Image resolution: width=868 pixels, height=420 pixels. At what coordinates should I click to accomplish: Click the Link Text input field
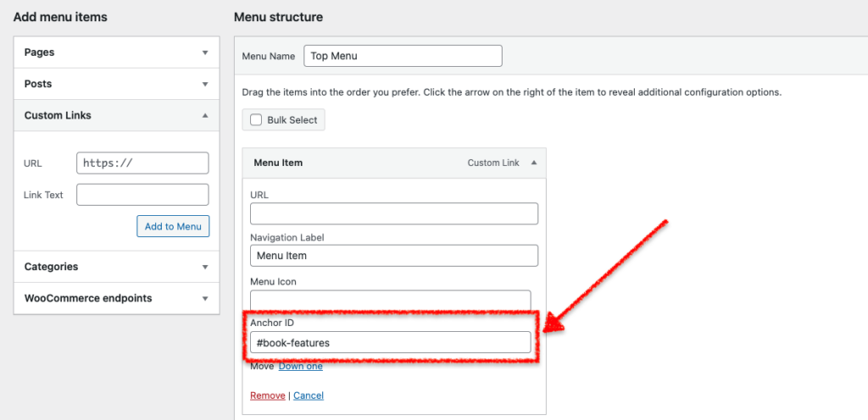[142, 195]
